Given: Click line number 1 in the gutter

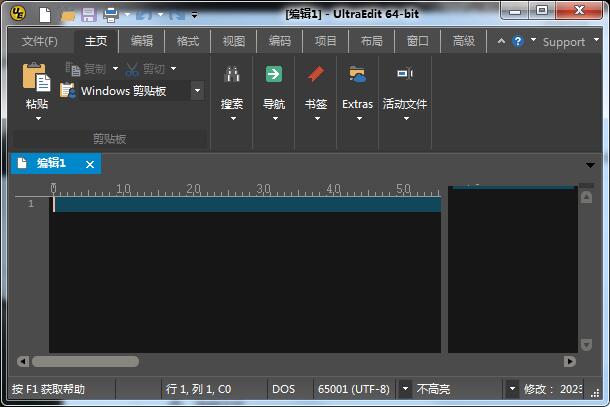Looking at the screenshot, I should pos(31,204).
